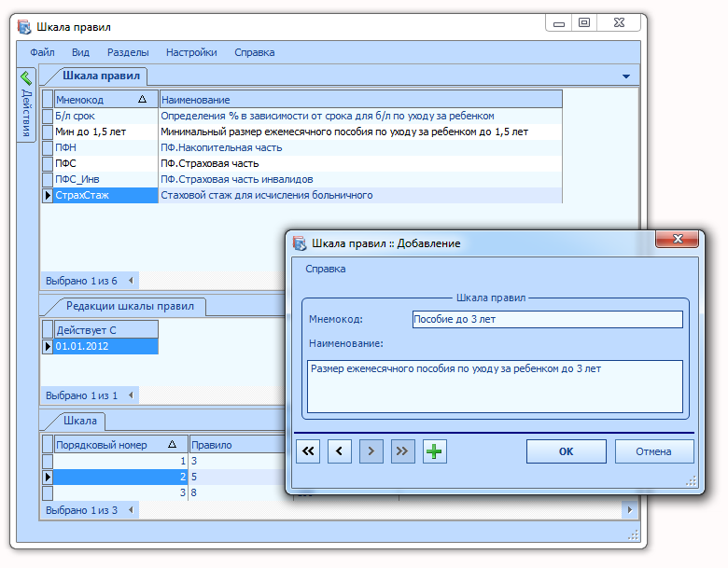The height and width of the screenshot is (568, 728).
Task: Toggle row selector for ПФС_Инв
Action: coord(48,179)
